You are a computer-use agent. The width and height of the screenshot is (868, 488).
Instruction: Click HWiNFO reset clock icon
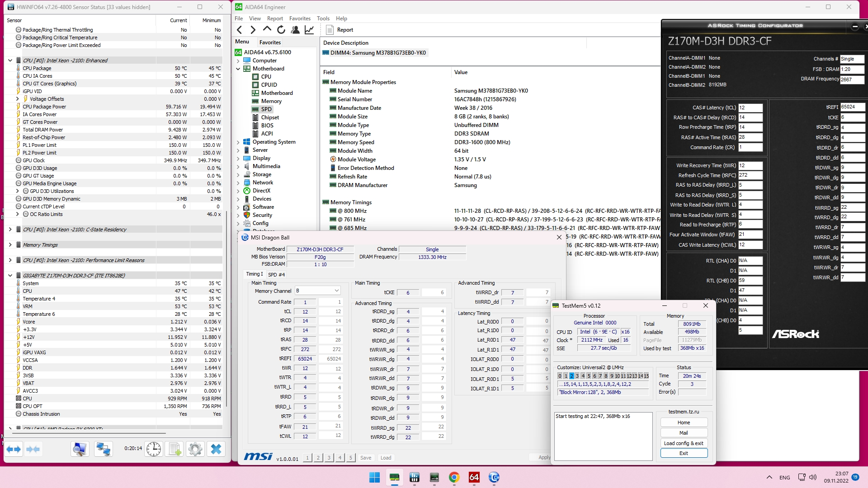tap(154, 449)
